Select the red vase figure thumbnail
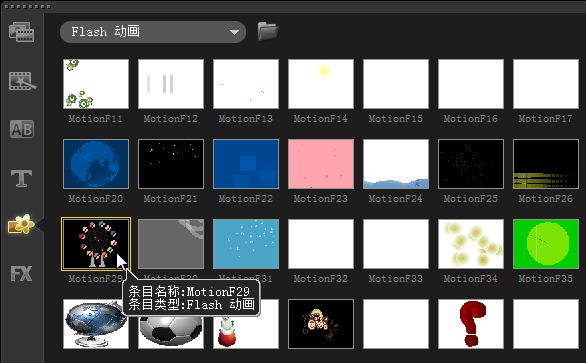The width and height of the screenshot is (586, 363). pyautogui.click(x=246, y=332)
